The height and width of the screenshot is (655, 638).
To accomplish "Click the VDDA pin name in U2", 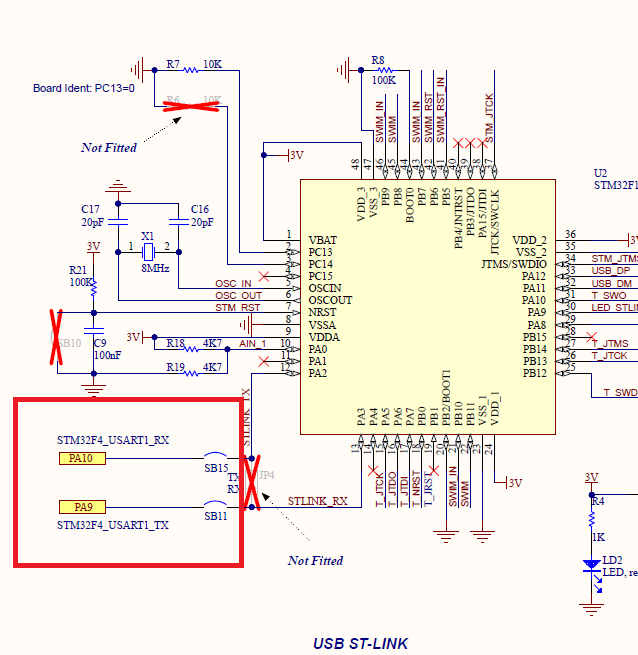I will (x=324, y=337).
